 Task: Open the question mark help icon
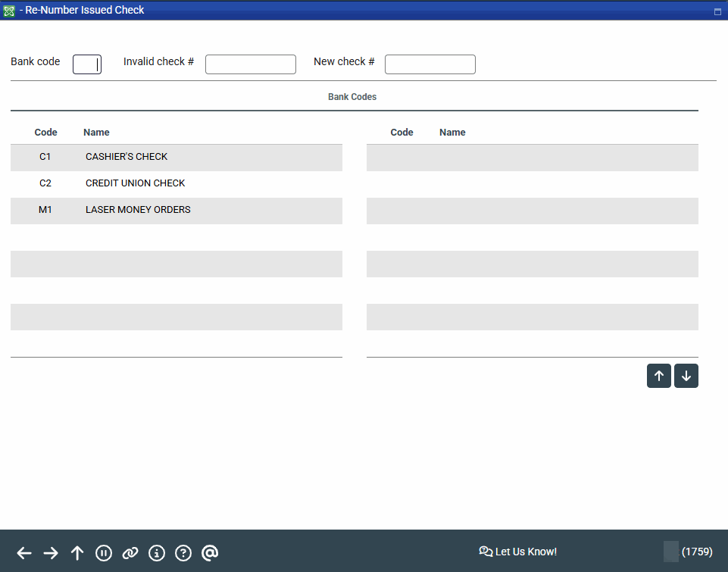(183, 553)
